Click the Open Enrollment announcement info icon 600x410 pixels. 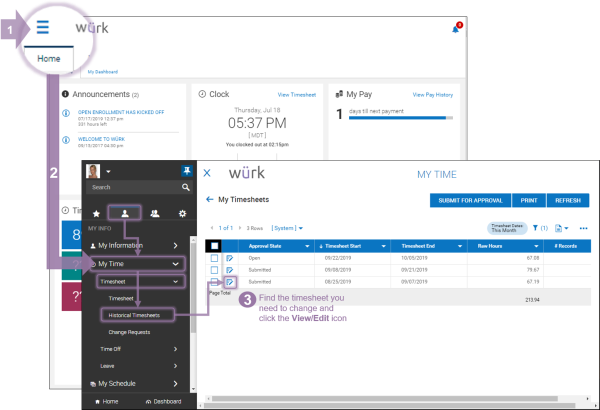(66, 113)
